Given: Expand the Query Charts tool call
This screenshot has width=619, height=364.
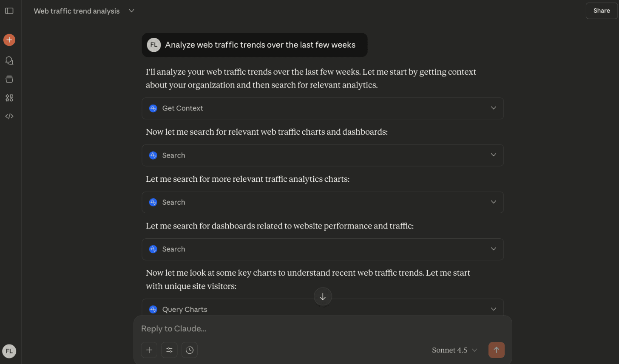Looking at the screenshot, I should coord(322,309).
